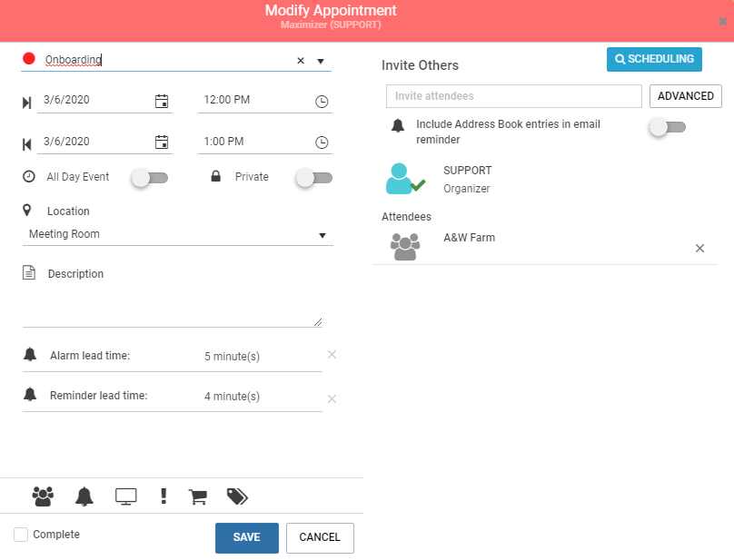Screen dimensions: 734x560
Task: Remove the reminder lead time
Action: click(x=332, y=398)
